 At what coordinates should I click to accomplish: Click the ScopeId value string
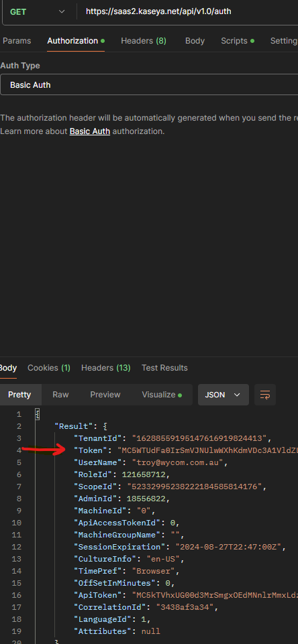195,487
